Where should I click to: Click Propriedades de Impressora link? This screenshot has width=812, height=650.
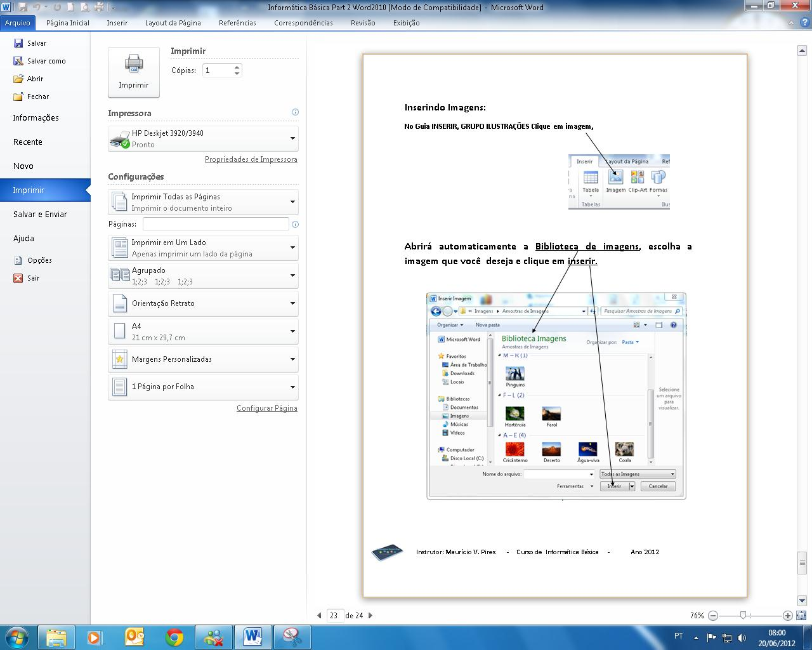(251, 159)
